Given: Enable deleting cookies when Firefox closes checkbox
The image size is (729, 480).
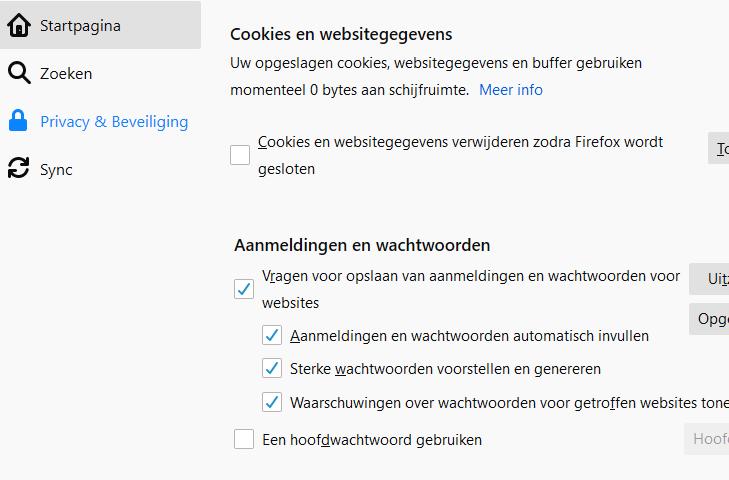Looking at the screenshot, I should click(x=240, y=155).
